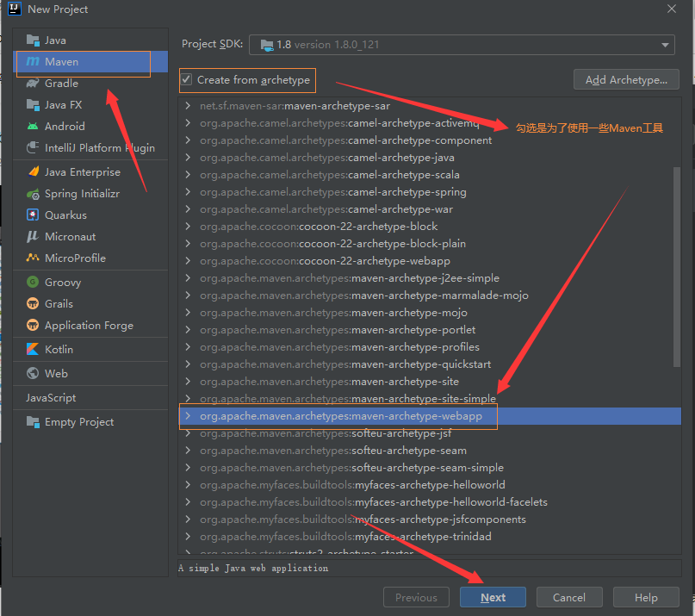Click the SDK folder icon in dropdown

(x=267, y=45)
